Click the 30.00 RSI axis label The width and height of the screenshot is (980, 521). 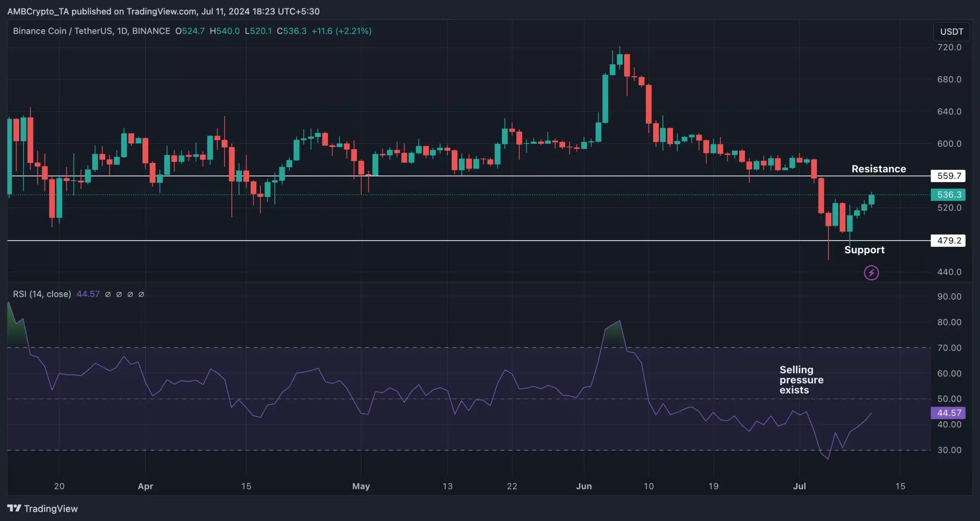[949, 450]
